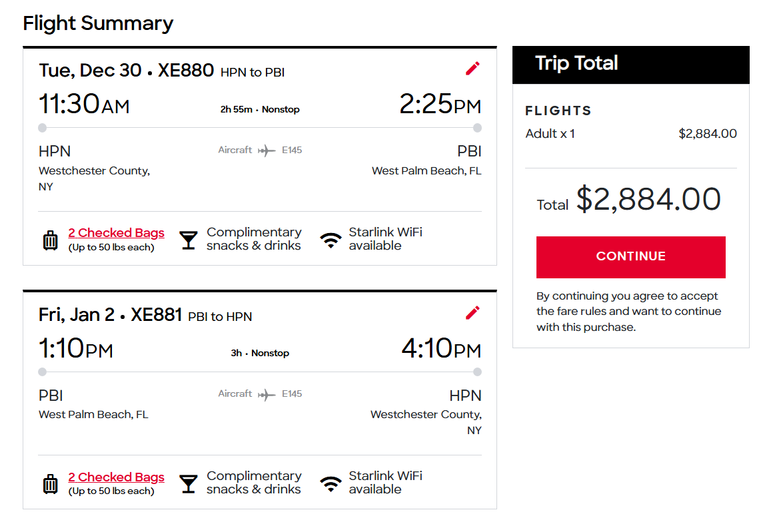Screen dimensions: 779x532
Task: Click the 11:30 AM departure dot on the timeline
Action: pos(43,128)
